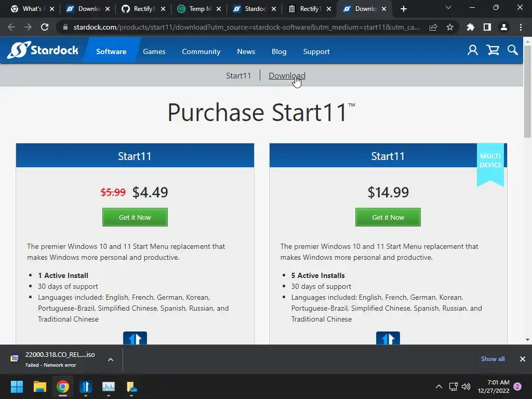Click the network tray icon

tap(453, 387)
